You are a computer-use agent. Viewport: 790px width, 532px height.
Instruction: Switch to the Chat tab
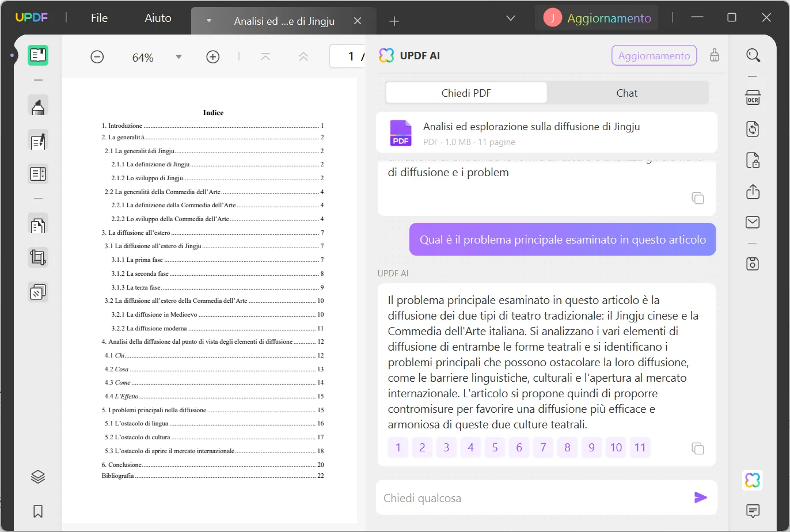tap(627, 93)
